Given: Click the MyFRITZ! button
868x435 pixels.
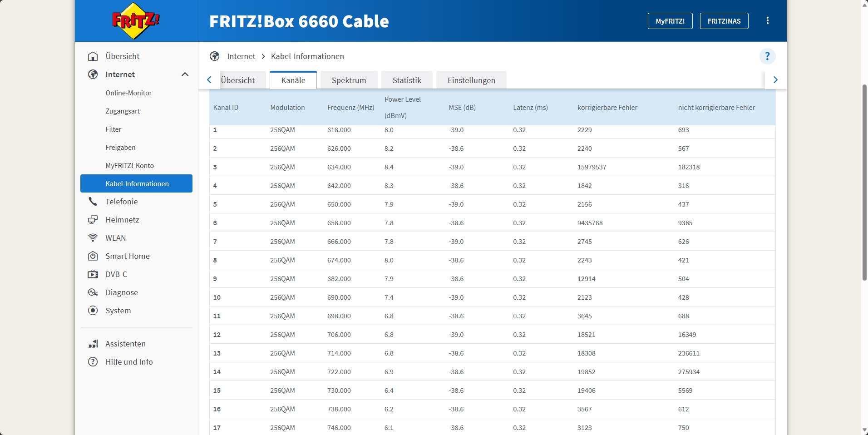Looking at the screenshot, I should pos(670,20).
